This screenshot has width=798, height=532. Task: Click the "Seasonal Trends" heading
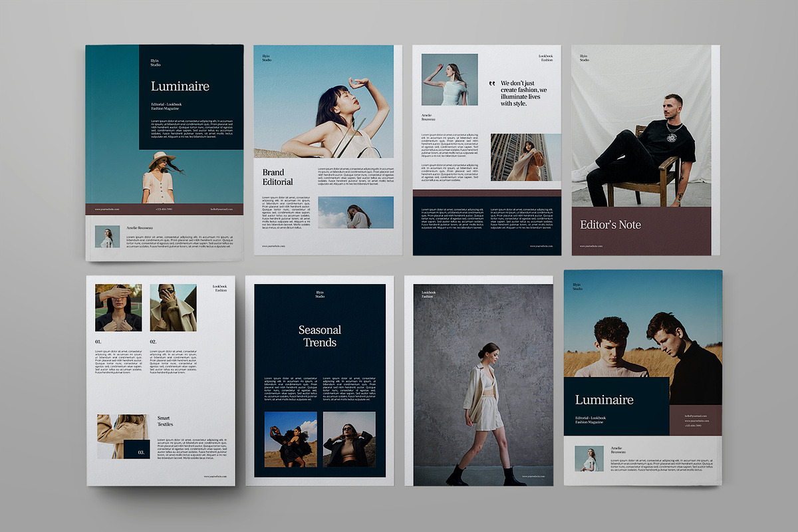coord(320,336)
